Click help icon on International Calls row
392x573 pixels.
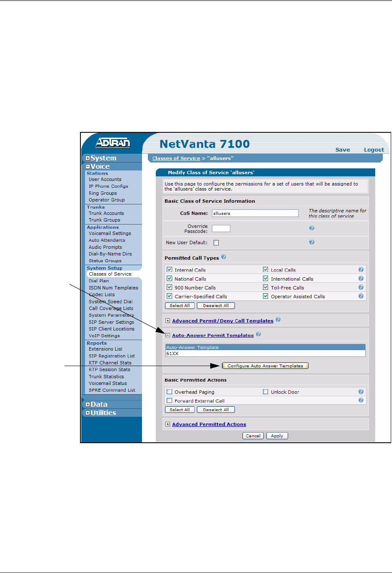361,279
